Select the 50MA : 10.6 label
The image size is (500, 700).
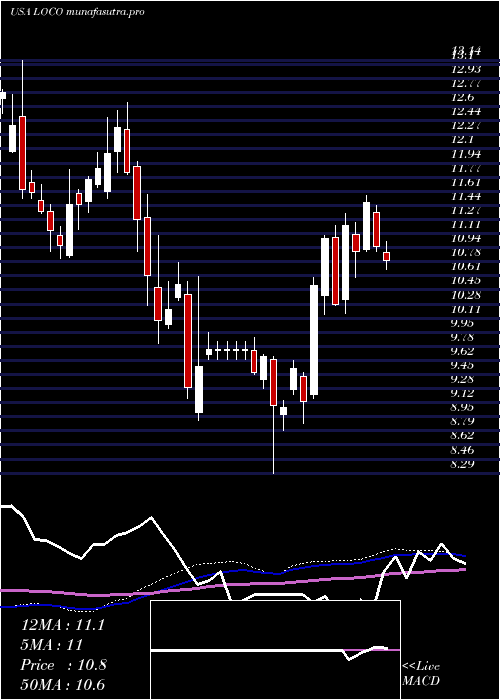tap(63, 685)
